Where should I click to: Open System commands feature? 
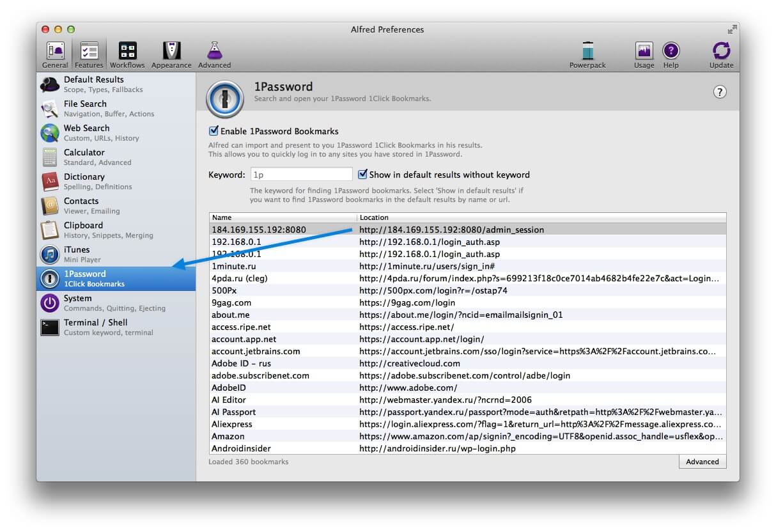(x=116, y=303)
